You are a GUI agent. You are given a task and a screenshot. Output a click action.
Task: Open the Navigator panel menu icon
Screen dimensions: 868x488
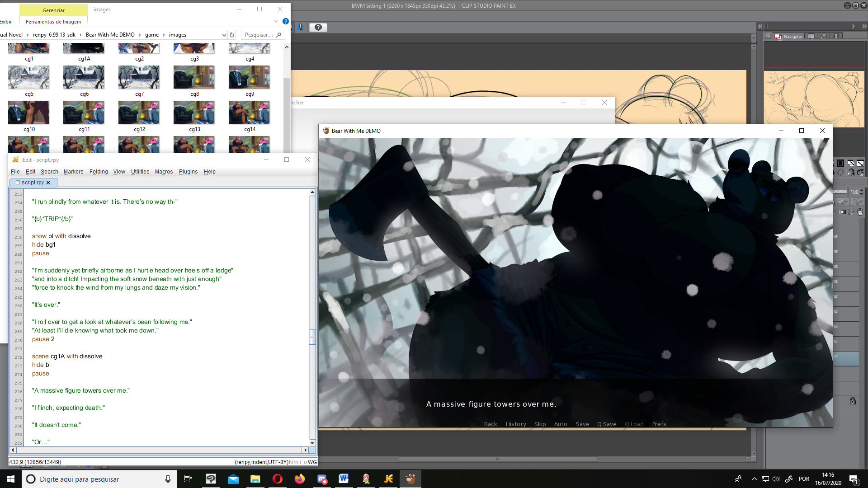click(768, 35)
